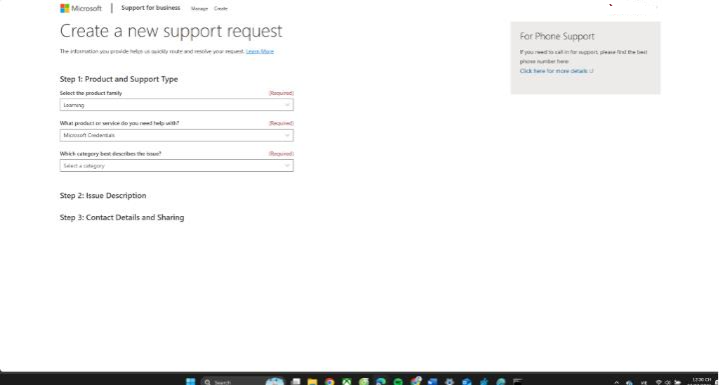The image size is (720, 385).
Task: Click the Step 1: Product and Support Type heading
Action: click(118, 79)
